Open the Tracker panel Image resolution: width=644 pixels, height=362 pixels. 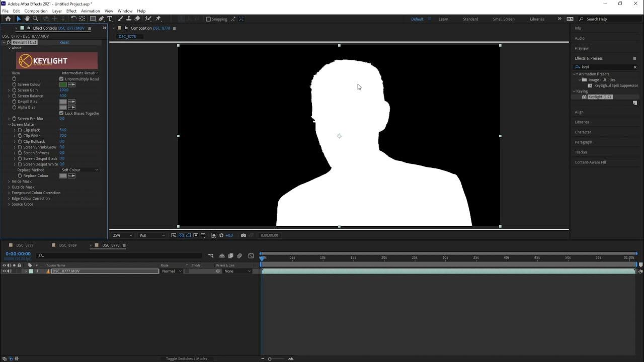coord(581,152)
